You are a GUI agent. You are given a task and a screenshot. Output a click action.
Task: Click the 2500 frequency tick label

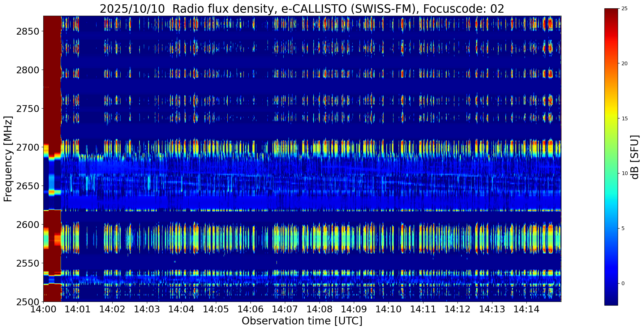(28, 302)
